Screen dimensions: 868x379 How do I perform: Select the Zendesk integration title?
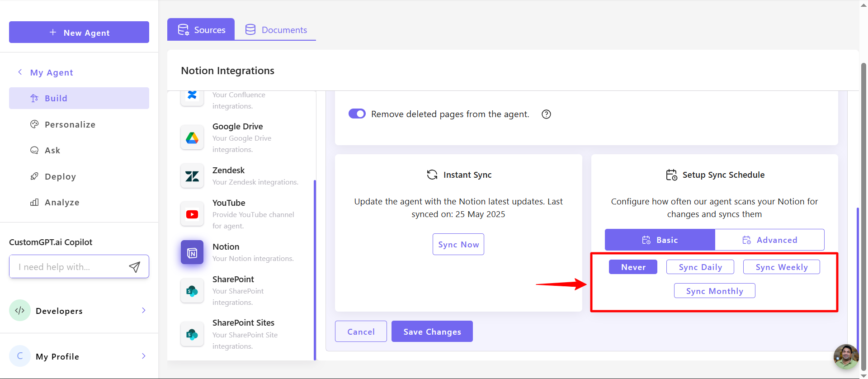pos(229,170)
